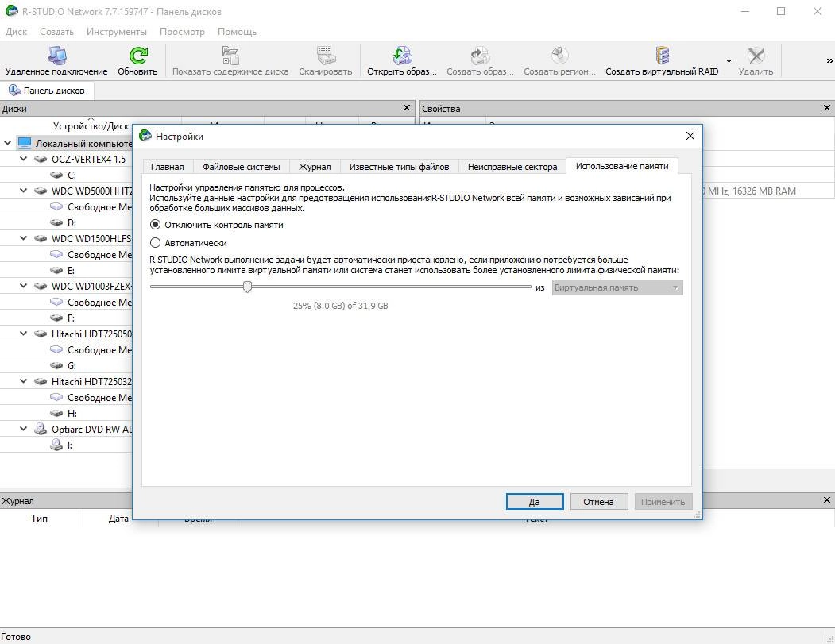Image resolution: width=835 pixels, height=644 pixels.
Task: Click the partition icon next to H:
Action: [56, 413]
